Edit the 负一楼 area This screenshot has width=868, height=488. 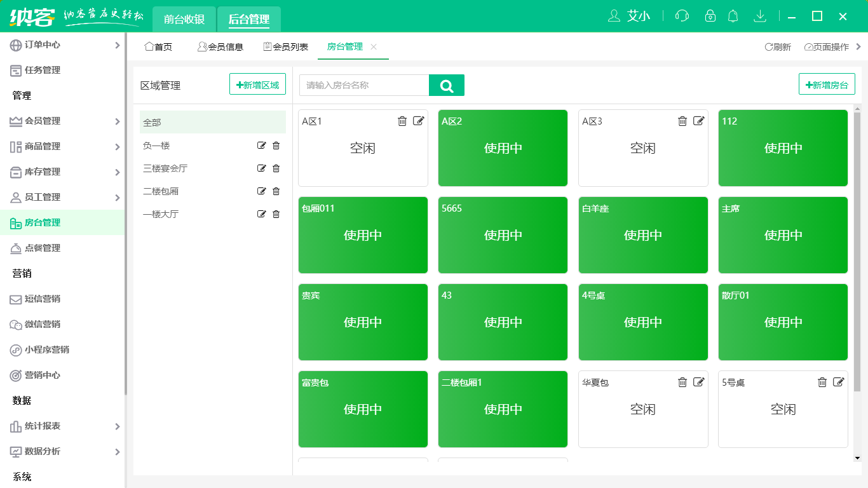click(261, 146)
